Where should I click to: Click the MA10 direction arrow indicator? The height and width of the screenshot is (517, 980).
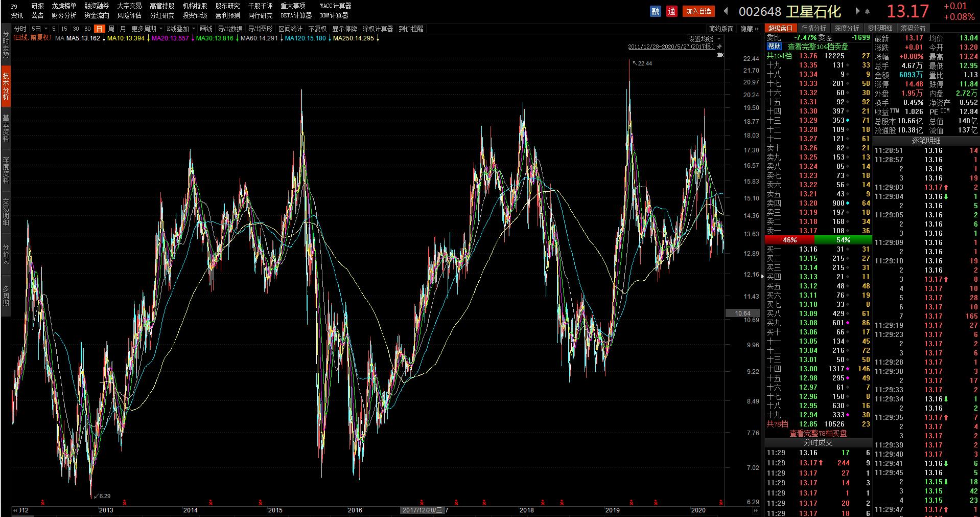(148, 38)
